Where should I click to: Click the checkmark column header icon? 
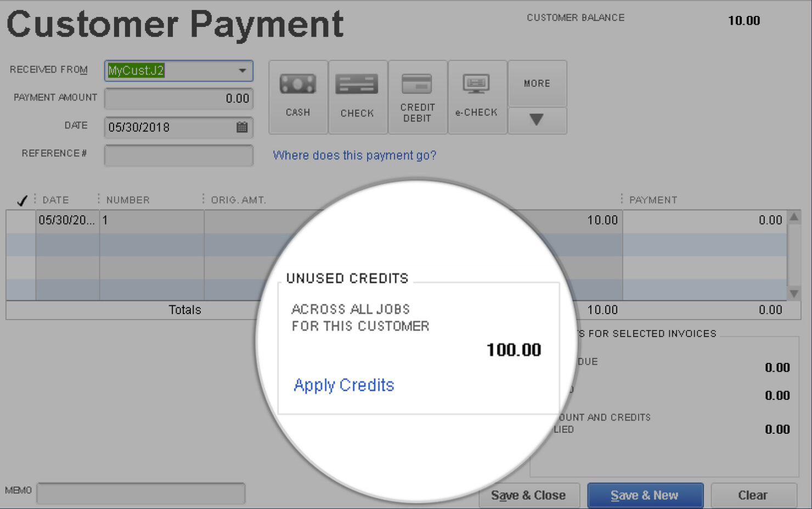click(x=21, y=200)
